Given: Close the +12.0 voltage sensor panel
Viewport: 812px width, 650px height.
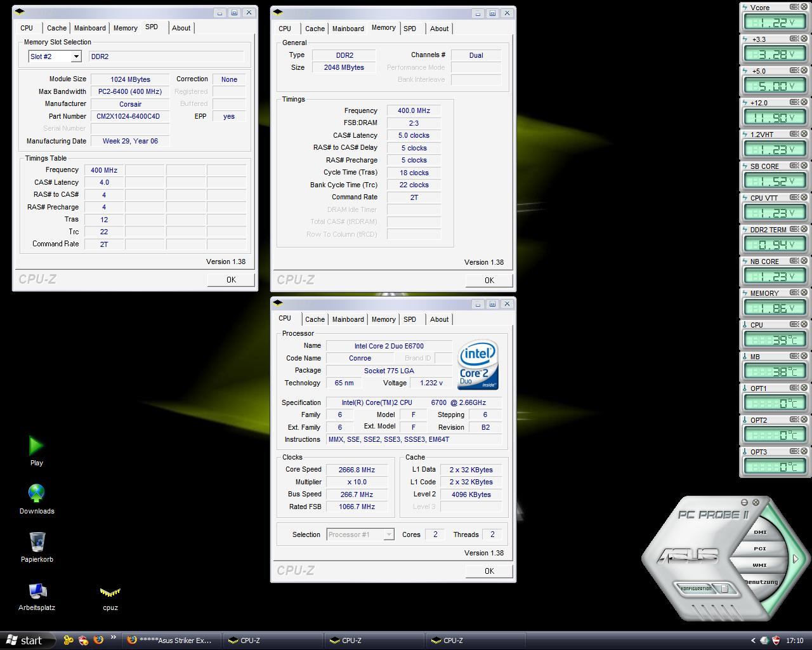Looking at the screenshot, I should point(804,102).
